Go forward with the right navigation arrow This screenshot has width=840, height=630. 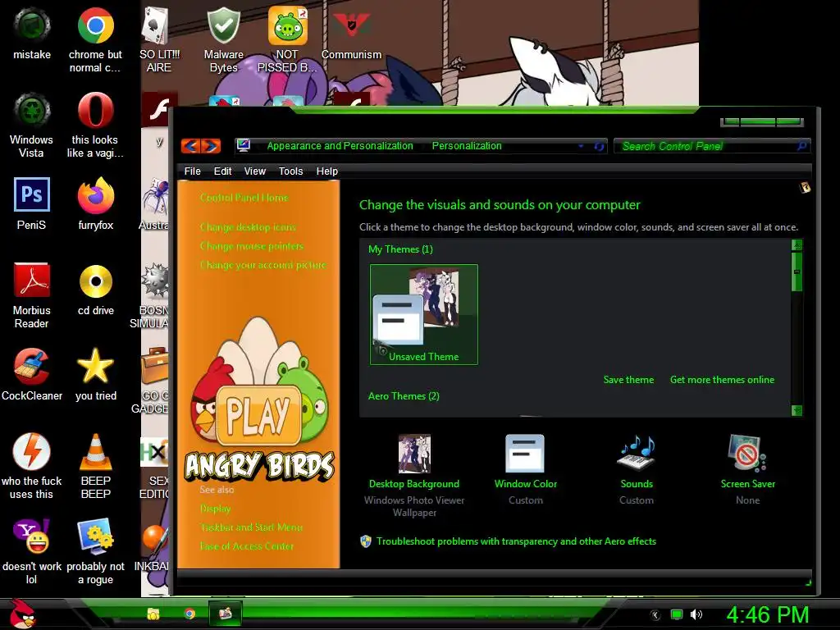211,146
